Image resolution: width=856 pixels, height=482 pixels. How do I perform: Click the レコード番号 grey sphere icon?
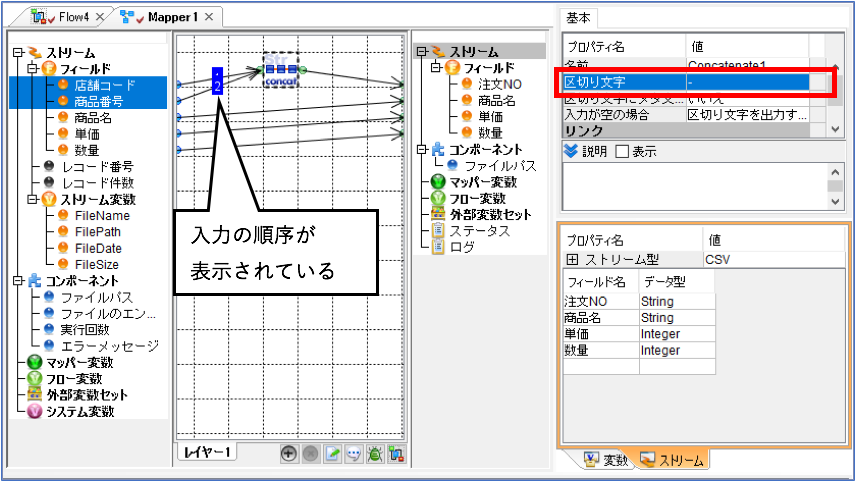point(49,166)
